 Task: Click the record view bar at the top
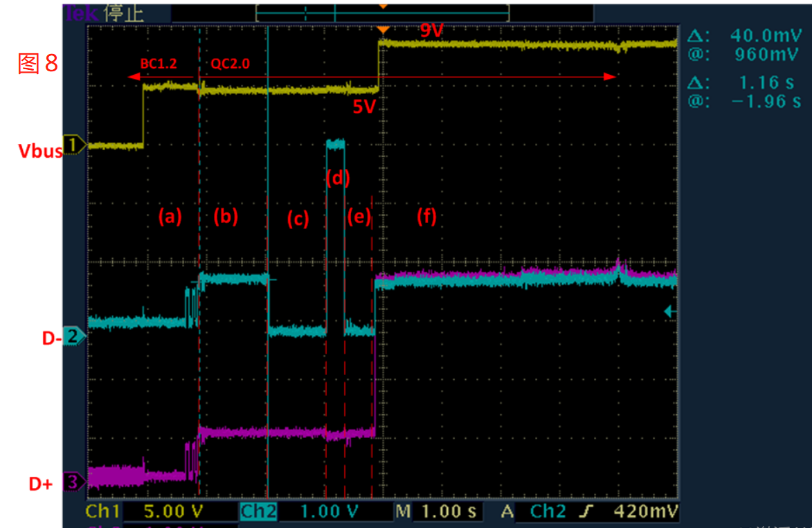(382, 13)
